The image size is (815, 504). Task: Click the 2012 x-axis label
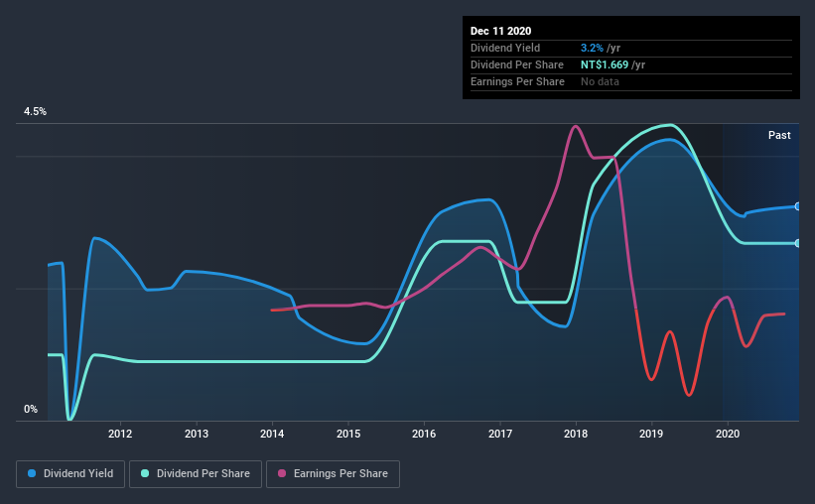coord(120,434)
